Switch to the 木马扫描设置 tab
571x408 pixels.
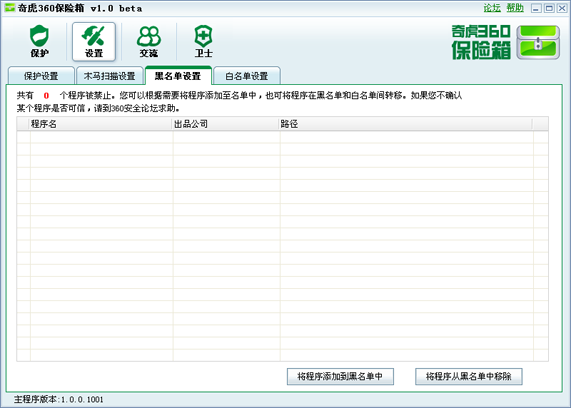110,76
